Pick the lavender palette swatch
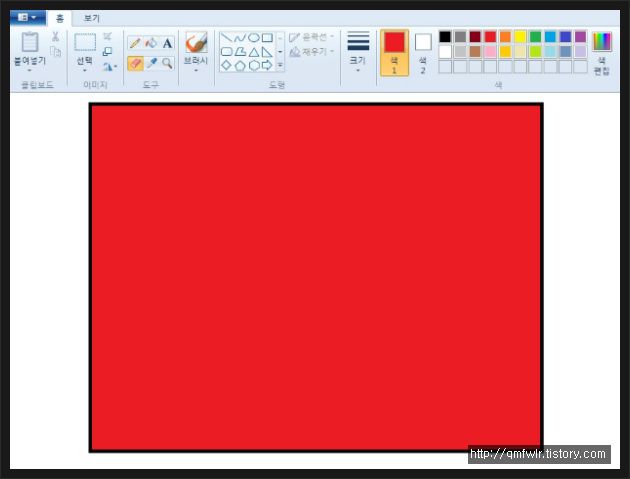 581,51
